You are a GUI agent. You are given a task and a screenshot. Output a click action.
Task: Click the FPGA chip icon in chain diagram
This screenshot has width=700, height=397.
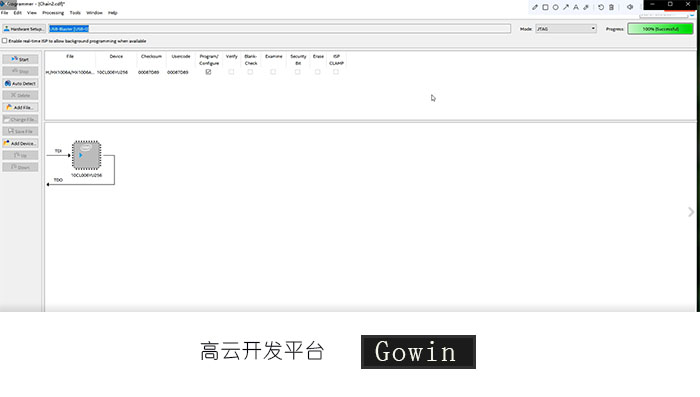pos(87,155)
